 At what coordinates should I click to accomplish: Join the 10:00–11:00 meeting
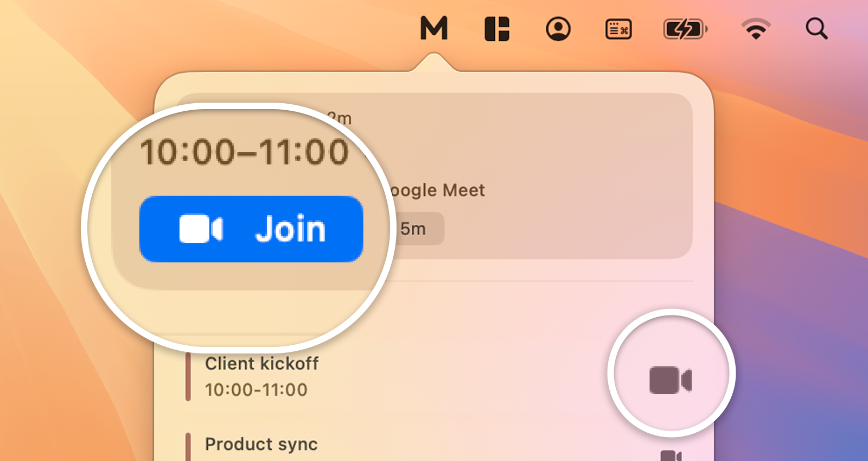tap(251, 229)
